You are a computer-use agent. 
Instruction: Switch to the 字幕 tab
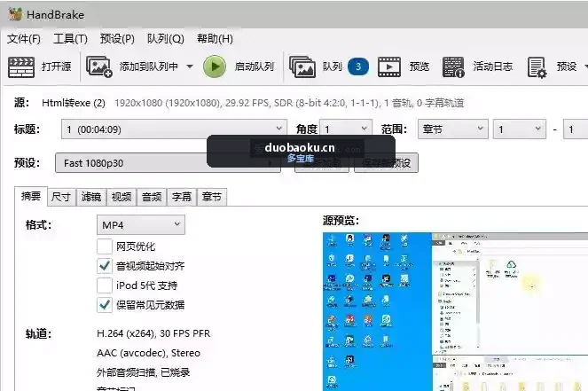pyautogui.click(x=182, y=197)
